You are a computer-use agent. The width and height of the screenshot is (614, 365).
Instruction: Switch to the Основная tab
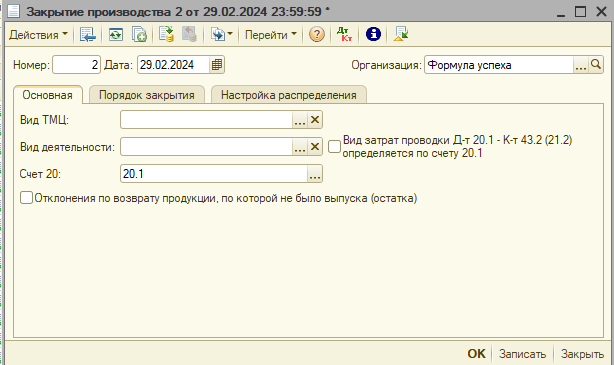47,95
